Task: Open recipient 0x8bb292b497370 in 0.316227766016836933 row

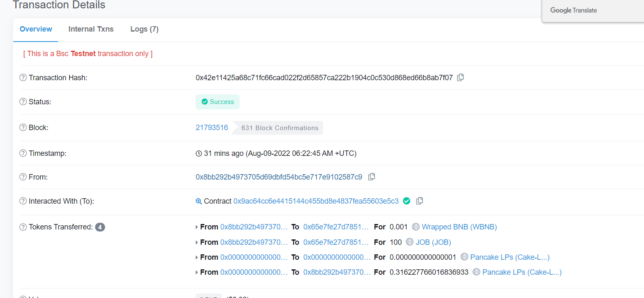Action: pos(337,272)
